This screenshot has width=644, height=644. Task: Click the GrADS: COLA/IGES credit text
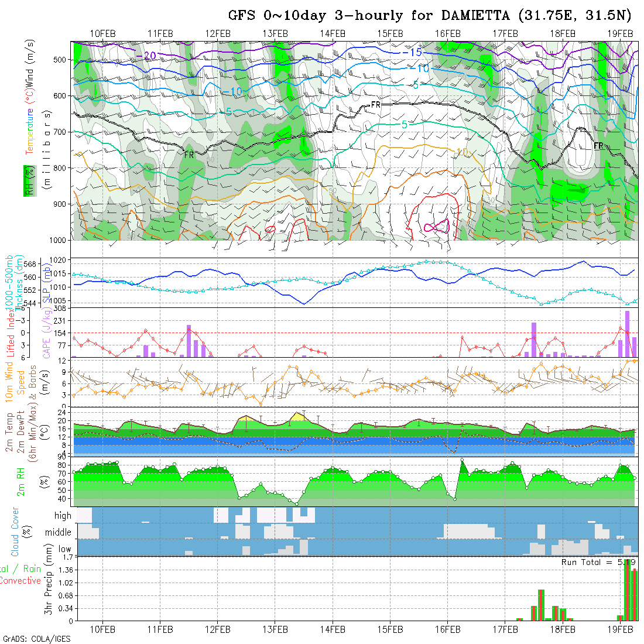coord(36,639)
